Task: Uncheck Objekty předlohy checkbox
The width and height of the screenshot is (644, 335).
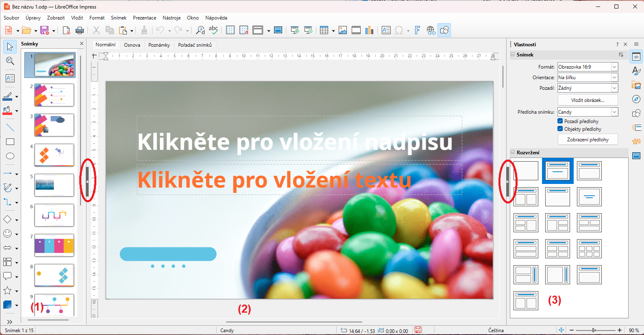Action: click(560, 129)
